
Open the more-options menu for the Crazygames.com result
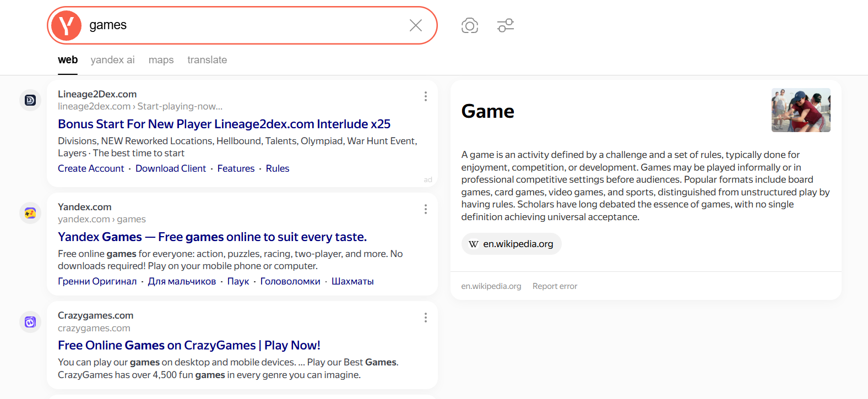(426, 318)
